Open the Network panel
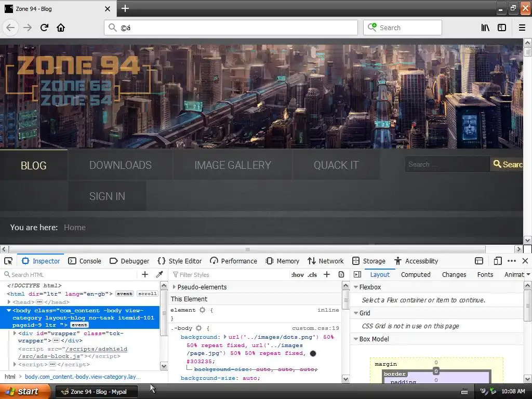Image resolution: width=532 pixels, height=399 pixels. tap(326, 261)
